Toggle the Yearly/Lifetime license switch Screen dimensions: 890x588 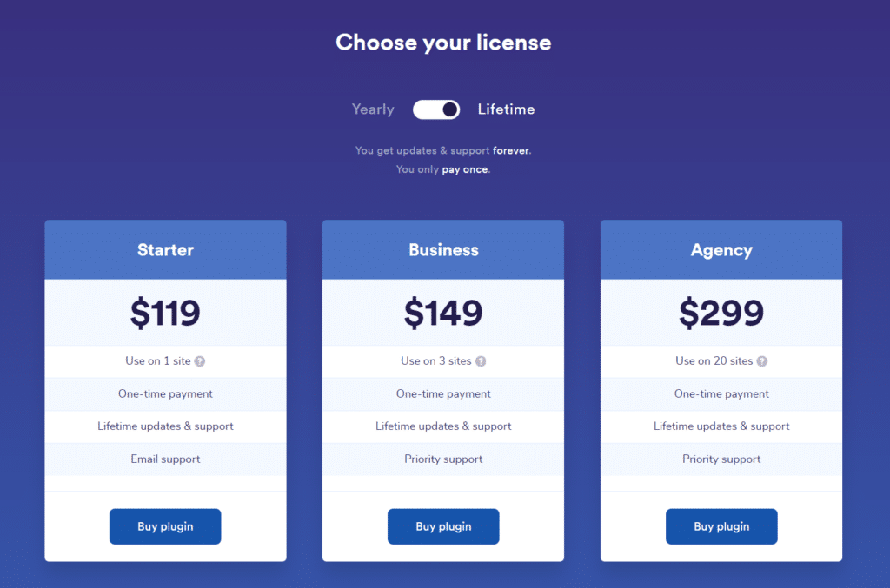[x=436, y=109]
